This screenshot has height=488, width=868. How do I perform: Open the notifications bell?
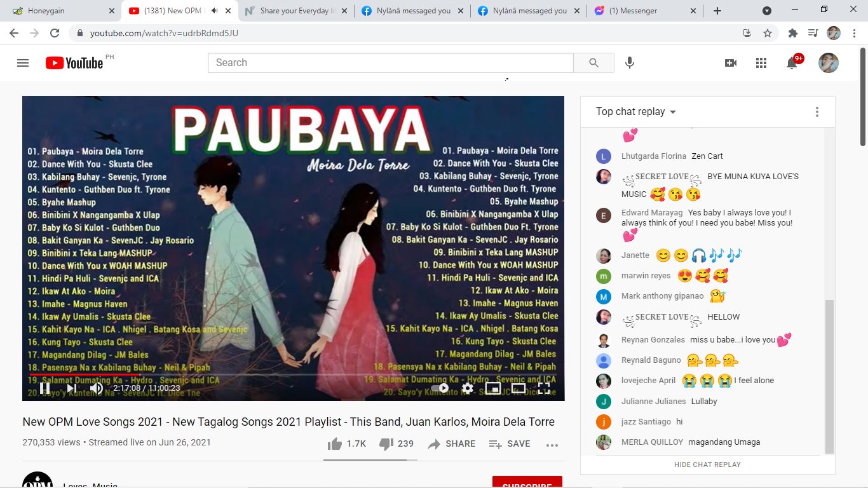click(x=792, y=63)
